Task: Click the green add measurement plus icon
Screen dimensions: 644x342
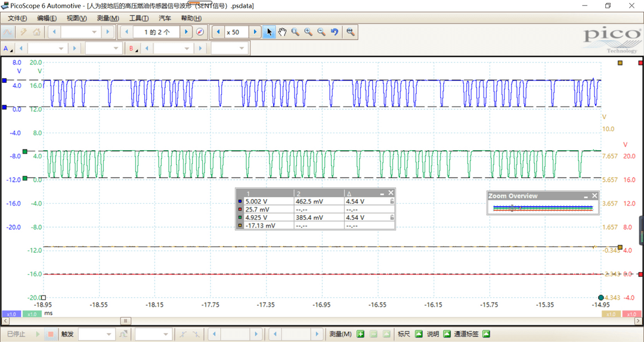Action: coord(361,334)
